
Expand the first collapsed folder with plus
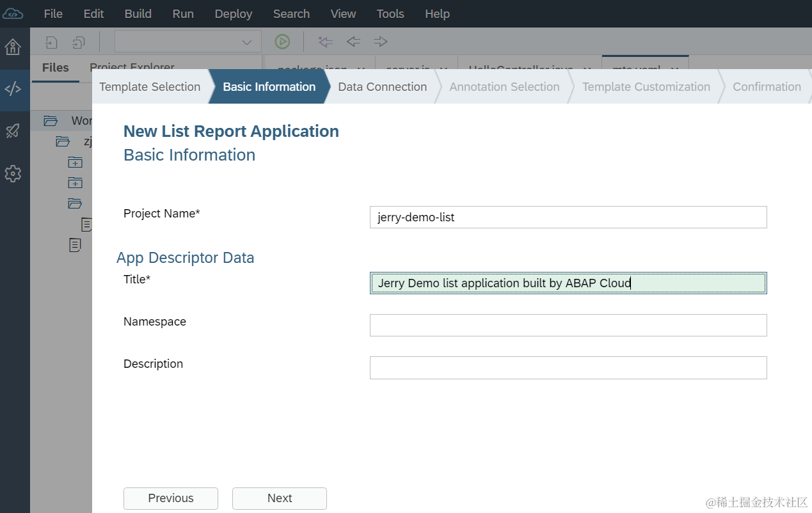pyautogui.click(x=75, y=162)
